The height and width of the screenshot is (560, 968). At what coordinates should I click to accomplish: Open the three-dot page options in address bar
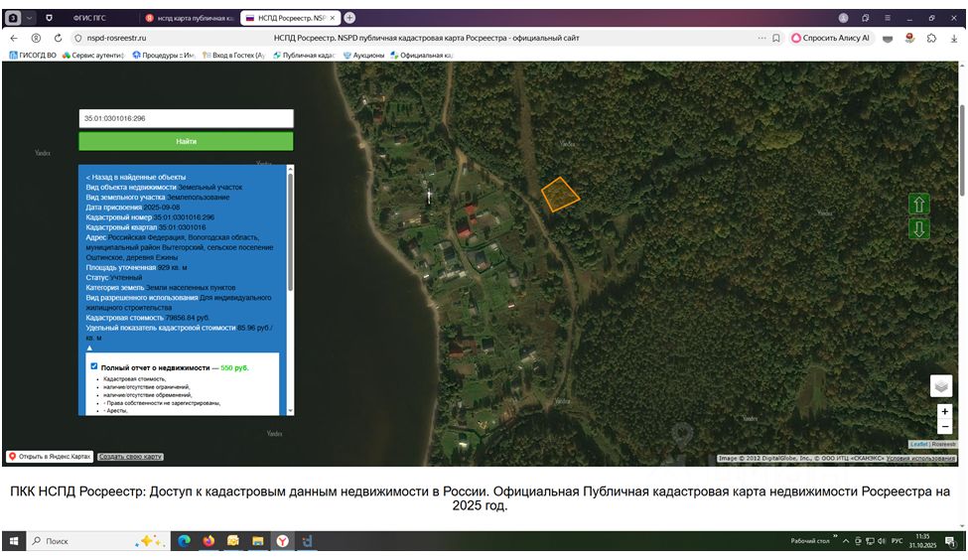click(761, 39)
